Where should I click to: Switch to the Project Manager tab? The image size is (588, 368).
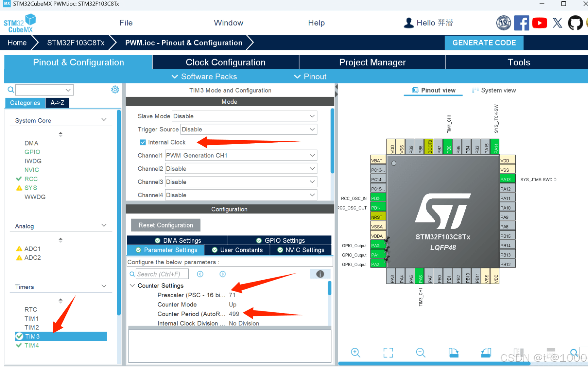tap(372, 62)
